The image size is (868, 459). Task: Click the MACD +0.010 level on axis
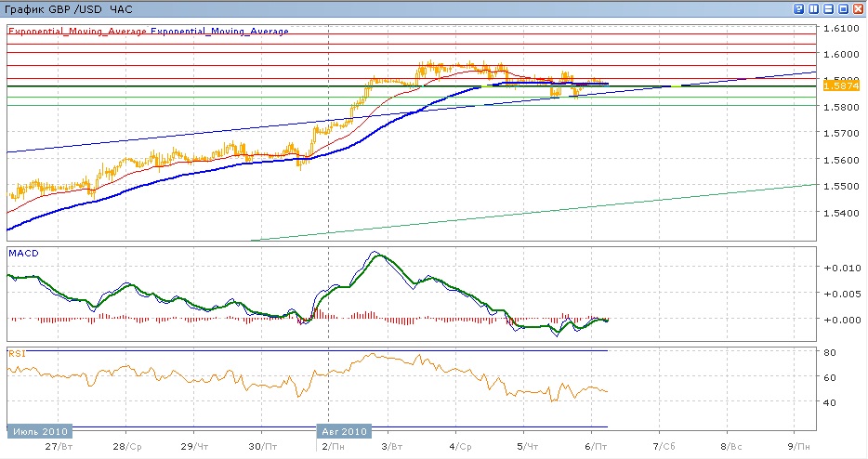pyautogui.click(x=840, y=268)
